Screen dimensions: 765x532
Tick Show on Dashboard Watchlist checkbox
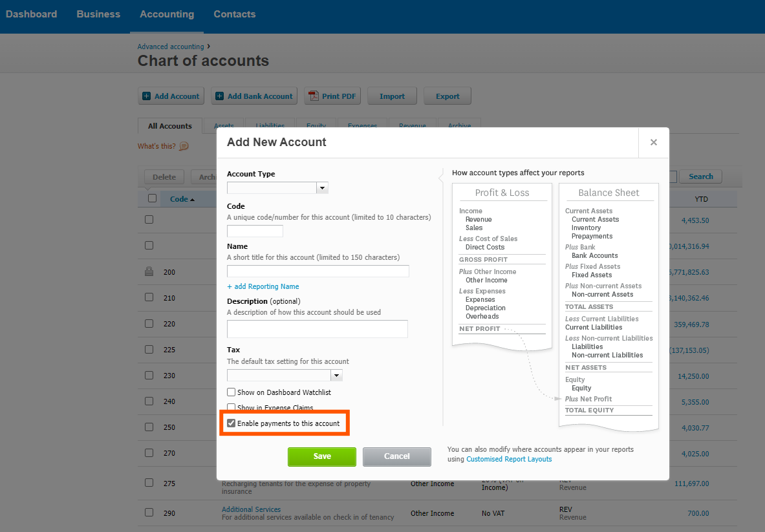[232, 392]
